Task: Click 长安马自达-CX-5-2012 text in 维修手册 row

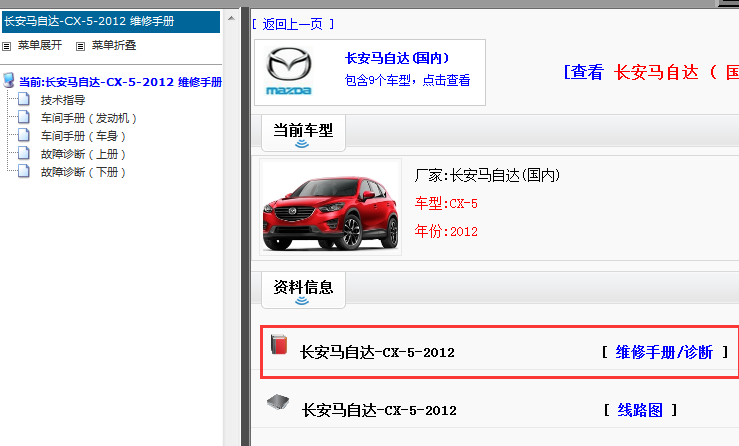Action: 377,352
